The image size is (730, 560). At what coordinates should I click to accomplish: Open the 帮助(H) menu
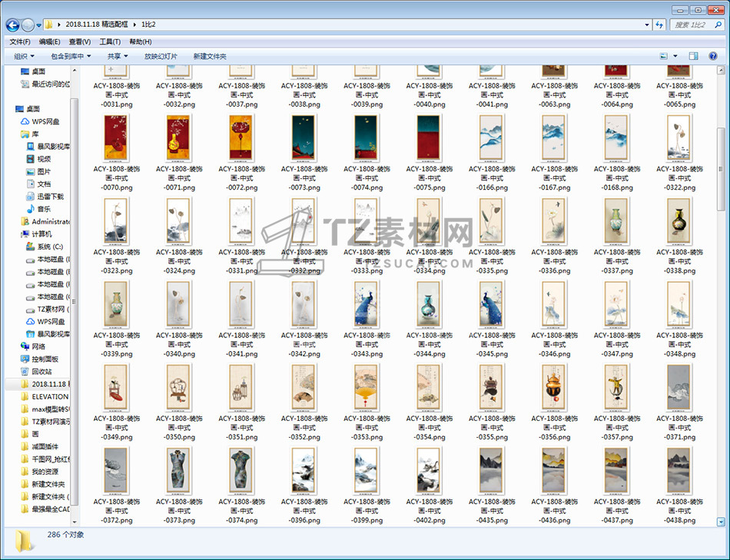[140, 42]
